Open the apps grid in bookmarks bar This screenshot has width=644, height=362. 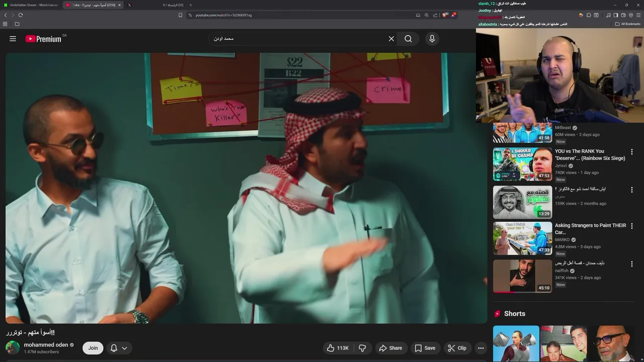[5, 24]
